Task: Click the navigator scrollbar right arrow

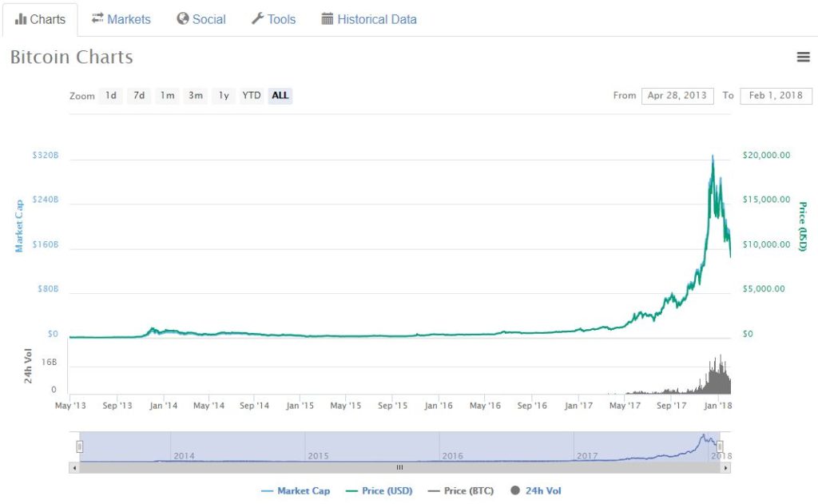Action: [x=725, y=468]
